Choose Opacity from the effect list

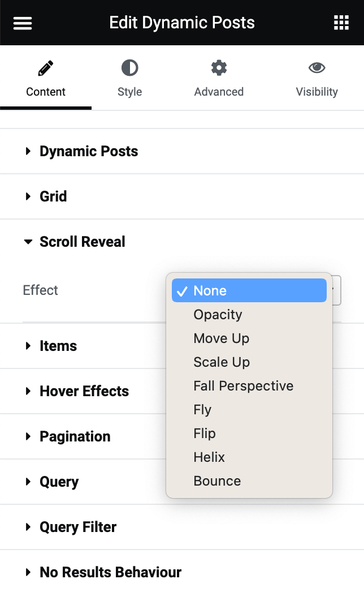click(x=218, y=315)
